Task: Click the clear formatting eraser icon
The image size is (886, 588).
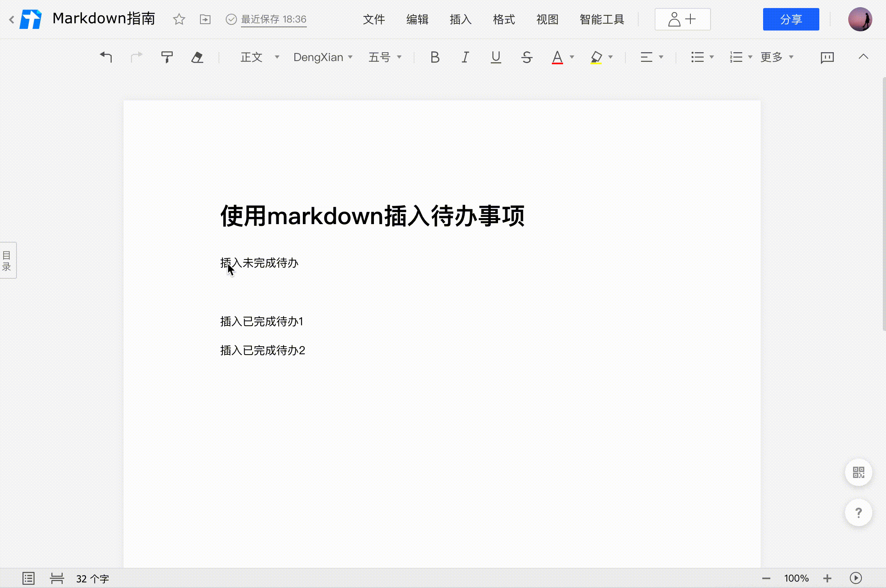Action: coord(197,57)
